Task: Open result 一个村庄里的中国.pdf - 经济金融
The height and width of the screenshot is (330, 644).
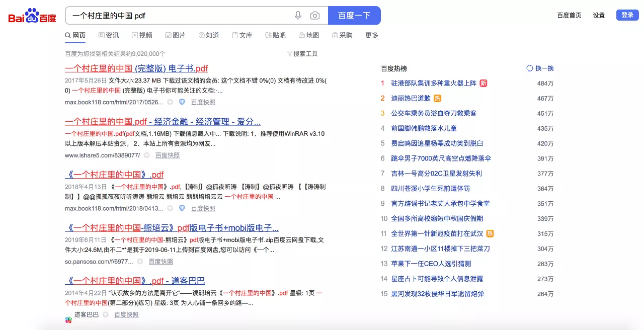Action: pyautogui.click(x=163, y=122)
